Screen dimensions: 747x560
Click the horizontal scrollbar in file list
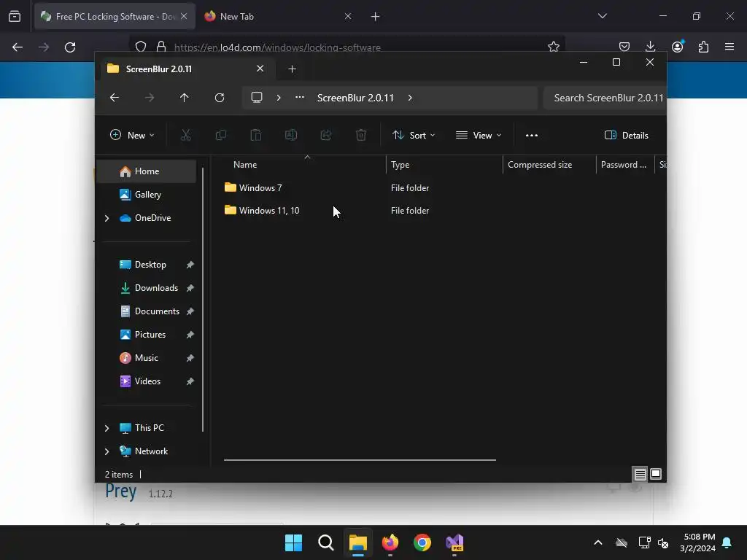click(360, 460)
